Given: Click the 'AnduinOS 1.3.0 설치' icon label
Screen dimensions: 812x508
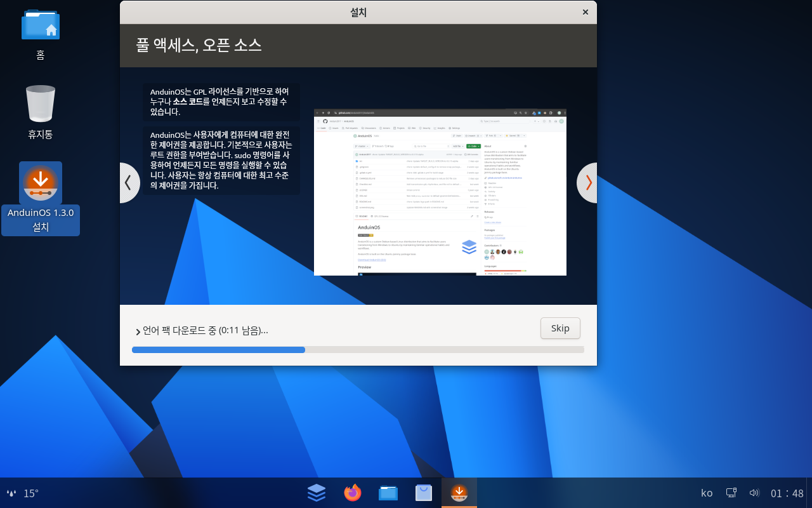Looking at the screenshot, I should click(41, 220).
